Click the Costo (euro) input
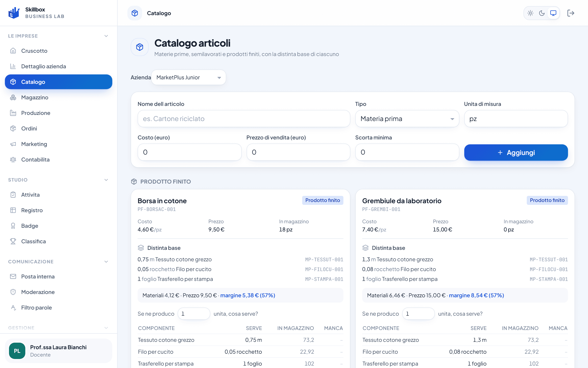Viewport: 588px width, 368px height. click(x=189, y=152)
